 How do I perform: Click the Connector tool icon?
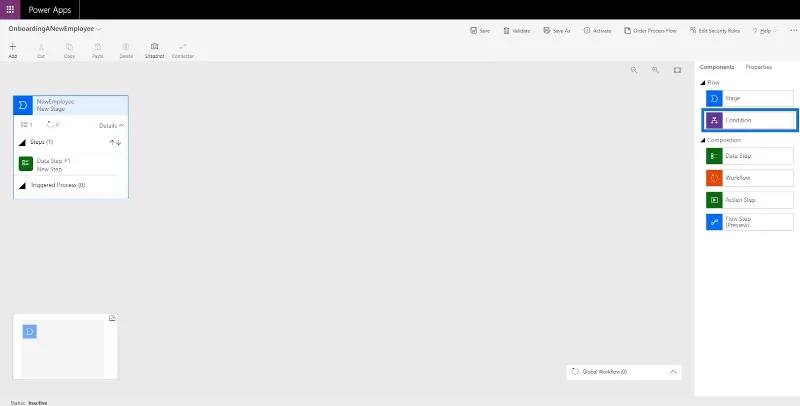183,46
